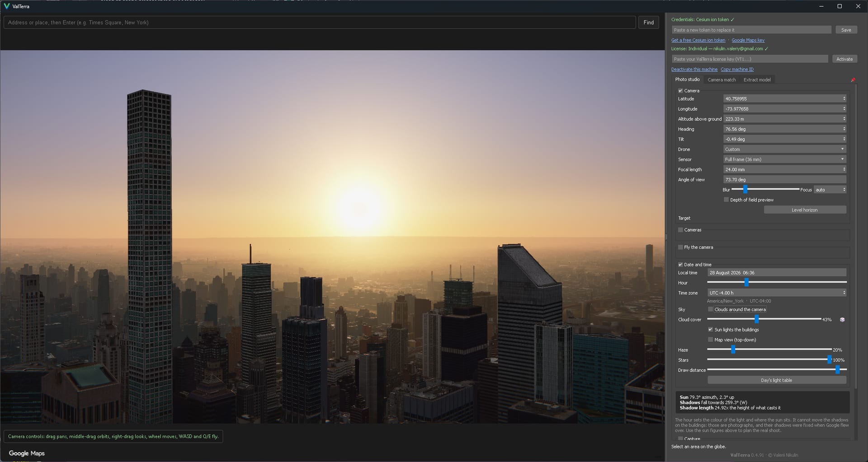Open the Day's light table
Viewport: 868px width, 462px height.
(x=777, y=380)
